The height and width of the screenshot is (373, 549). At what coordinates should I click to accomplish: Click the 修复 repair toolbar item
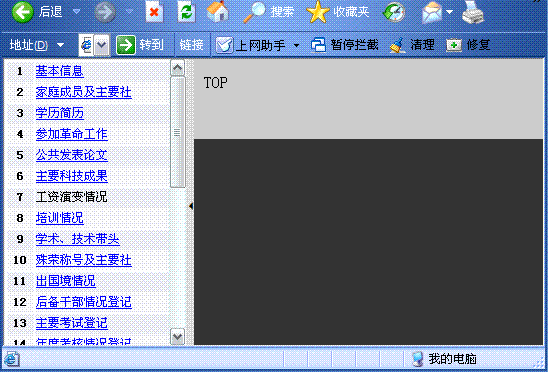[468, 45]
